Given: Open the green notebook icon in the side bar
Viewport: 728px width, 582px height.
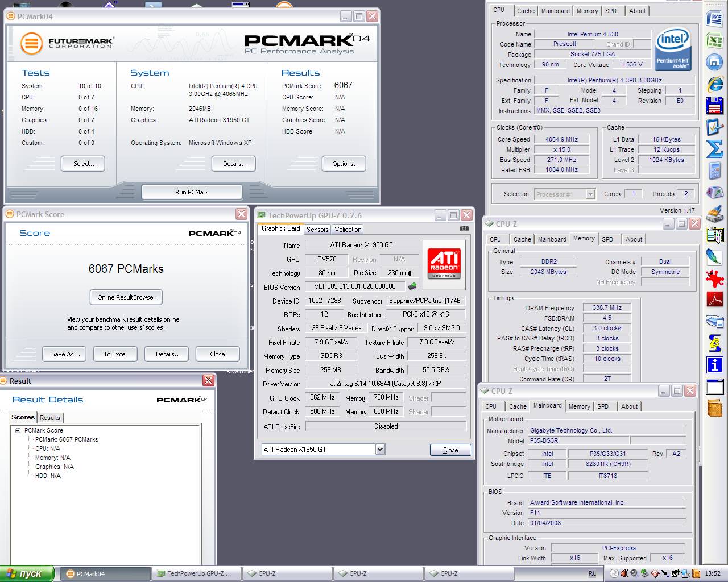Looking at the screenshot, I should (714, 235).
